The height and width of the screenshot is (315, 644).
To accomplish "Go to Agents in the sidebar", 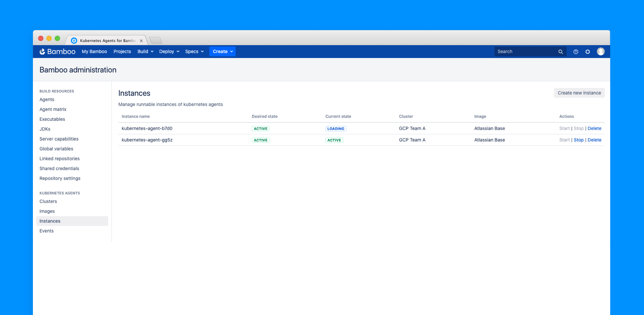I will [x=47, y=99].
